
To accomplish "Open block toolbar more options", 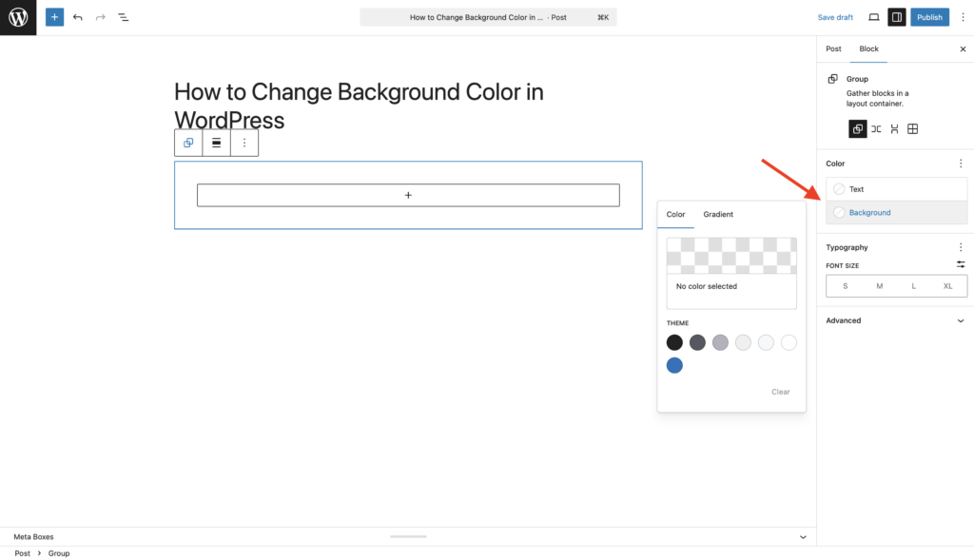I will [x=244, y=143].
